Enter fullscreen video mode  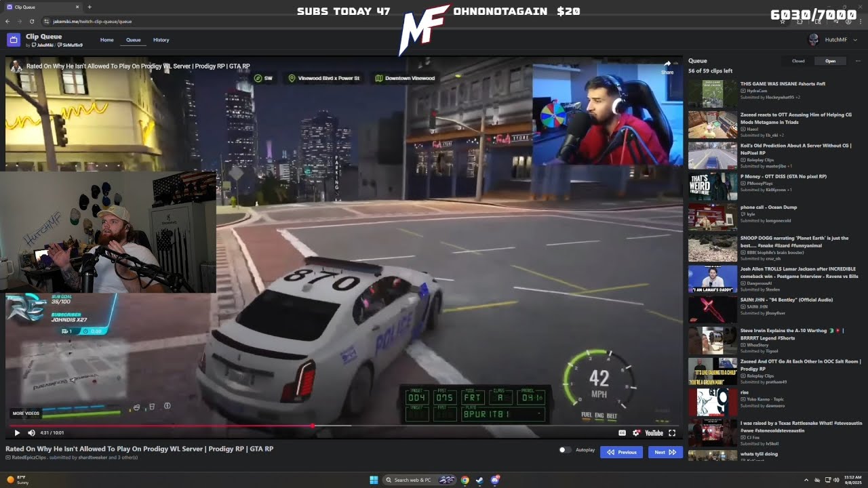672,432
